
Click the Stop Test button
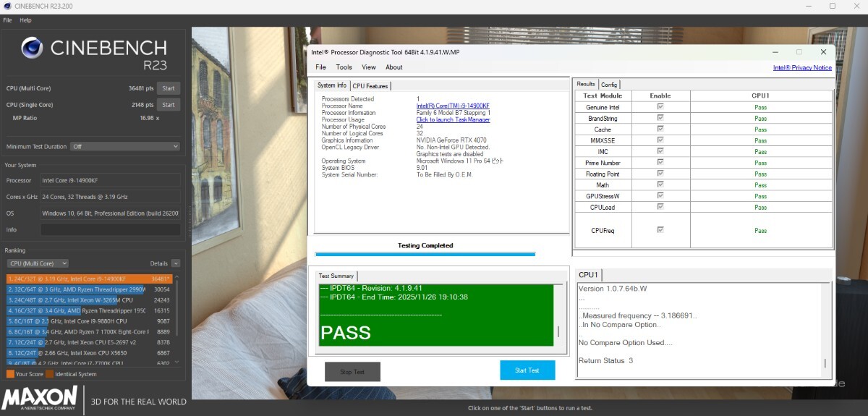tap(352, 372)
